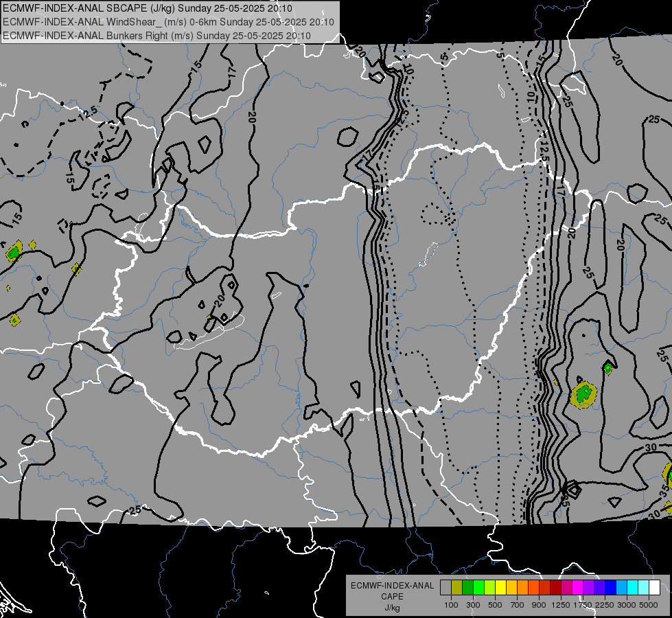The width and height of the screenshot is (672, 618).
Task: Click the 'ECMWF-INDEX-ANAL' legend heading
Action: tap(392, 586)
